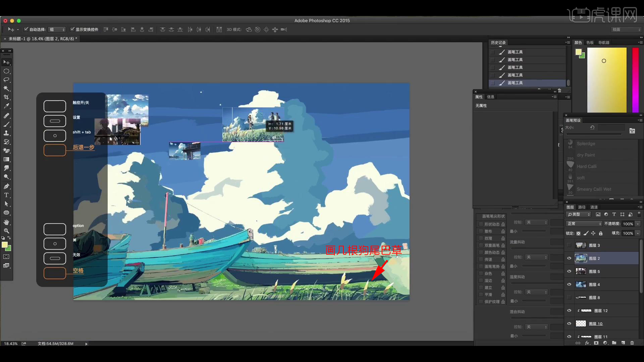
Task: Uncheck the 自动选择 checkbox
Action: click(x=26, y=29)
